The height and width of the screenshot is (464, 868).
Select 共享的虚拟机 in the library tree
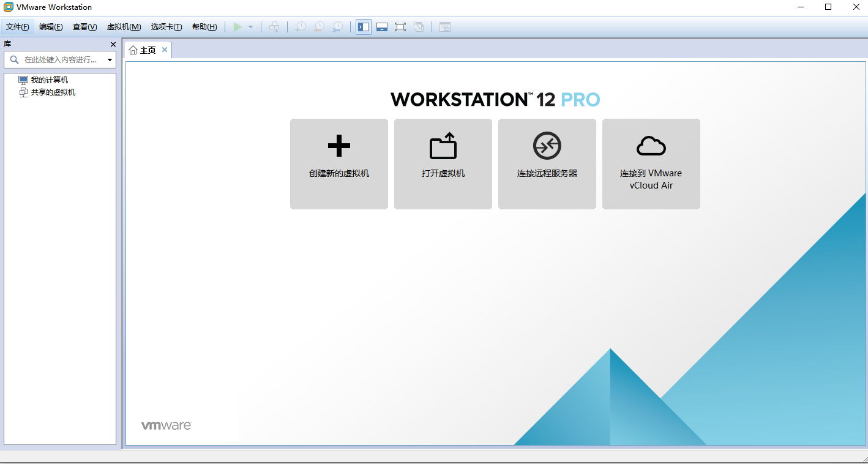pos(53,92)
